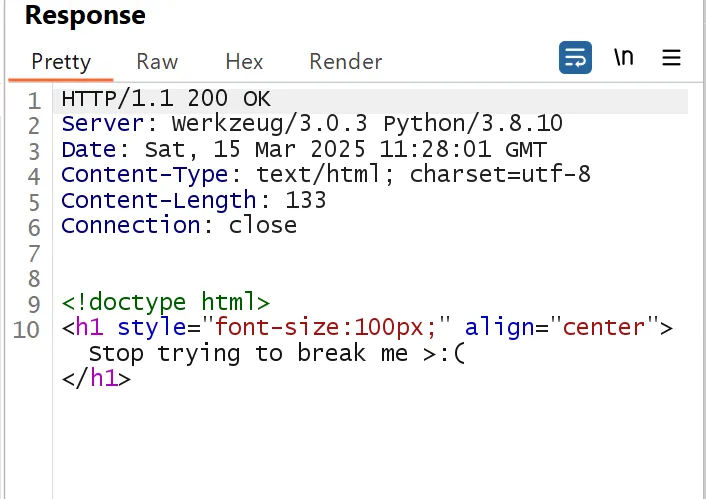Click the Connection: close header
The image size is (706, 499).
coord(178,225)
